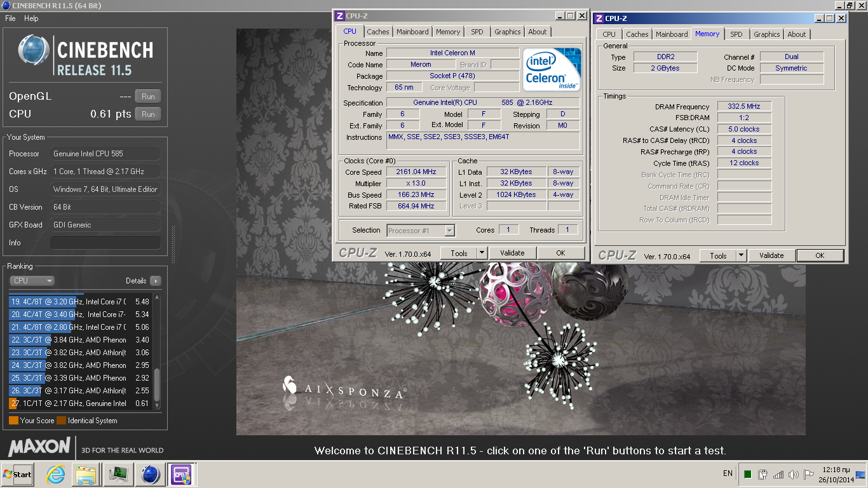Switch to About tab in right CPU-Z window

(797, 34)
